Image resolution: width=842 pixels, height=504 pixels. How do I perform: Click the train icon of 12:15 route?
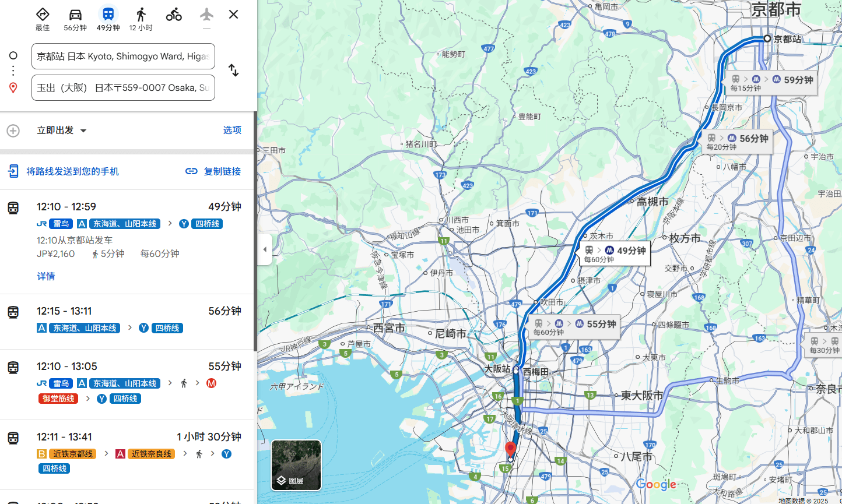point(13,312)
